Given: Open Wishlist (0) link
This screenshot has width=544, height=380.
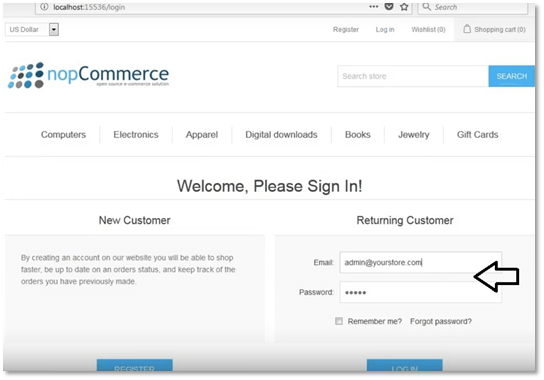Looking at the screenshot, I should (x=428, y=29).
